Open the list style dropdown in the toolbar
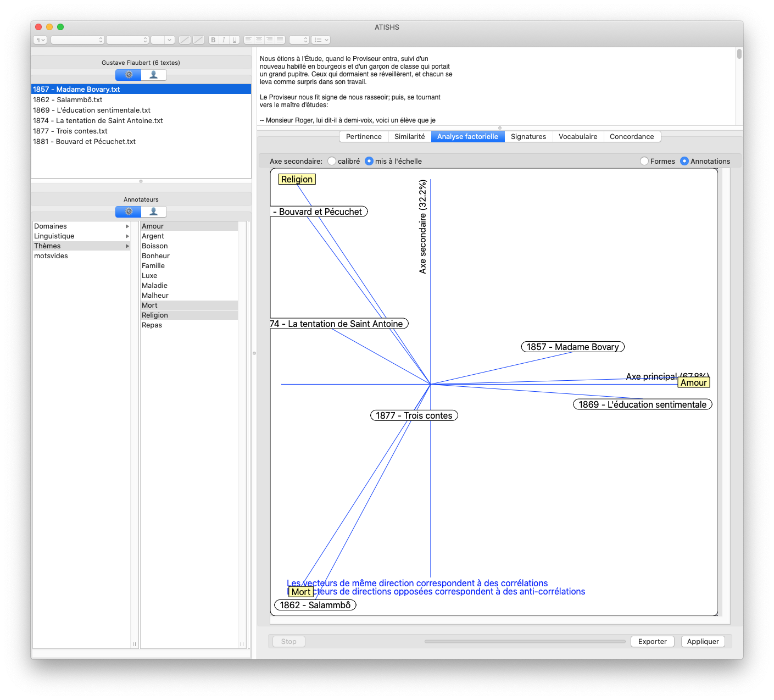Image resolution: width=774 pixels, height=700 pixels. click(x=321, y=40)
